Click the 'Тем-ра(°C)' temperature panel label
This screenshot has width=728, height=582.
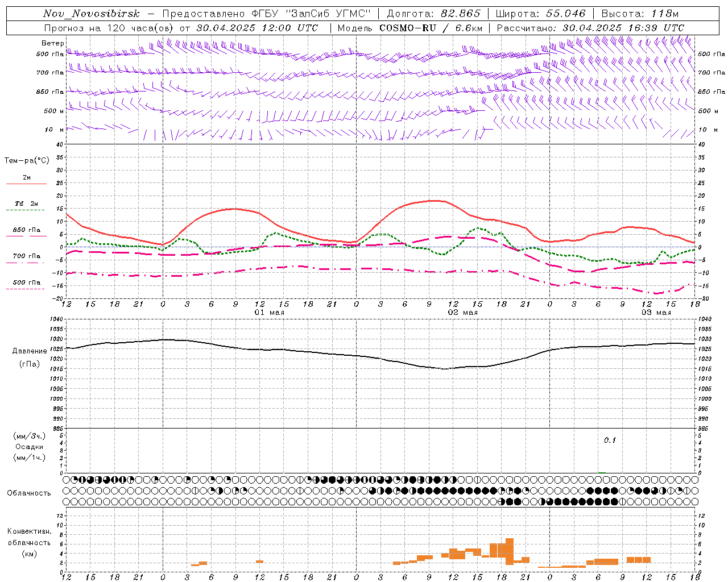point(27,161)
